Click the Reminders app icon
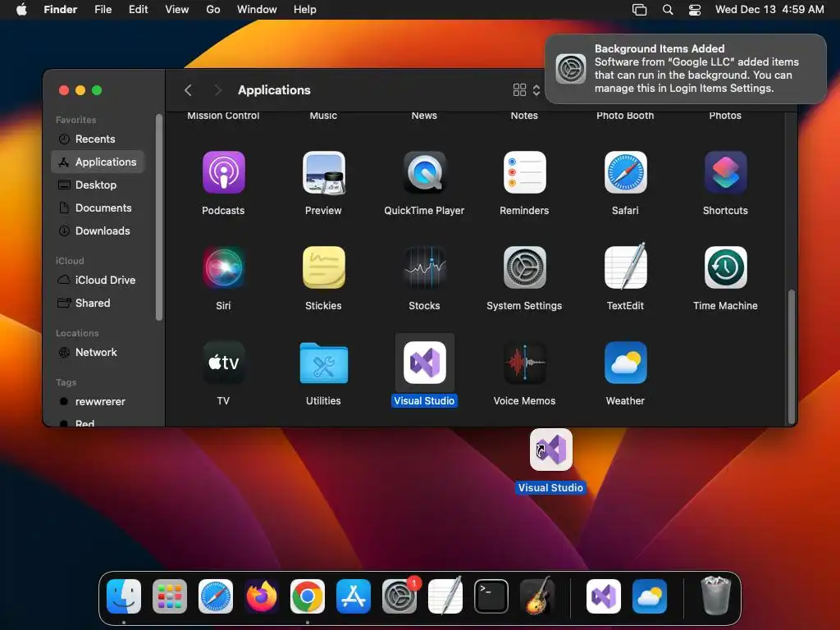This screenshot has width=840, height=630. (524, 172)
